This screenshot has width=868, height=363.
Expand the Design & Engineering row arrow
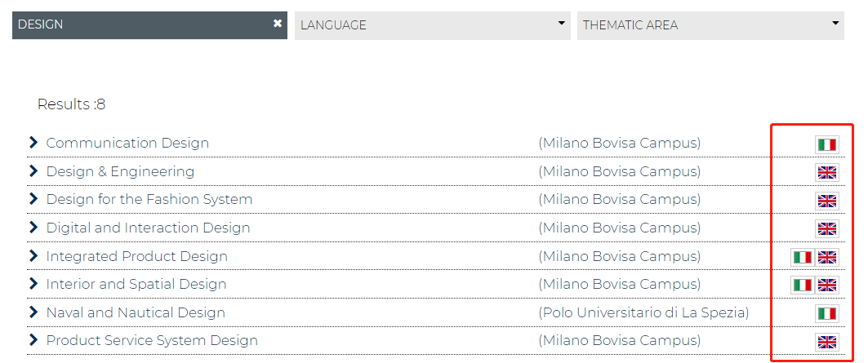pyautogui.click(x=33, y=171)
